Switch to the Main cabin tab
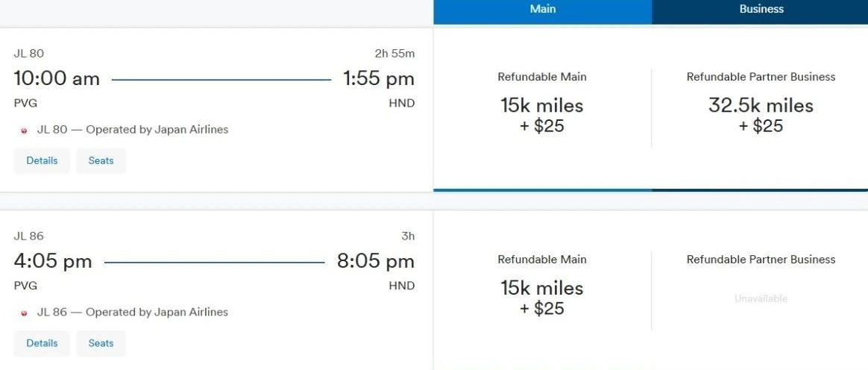The height and width of the screenshot is (370, 868). [x=543, y=10]
